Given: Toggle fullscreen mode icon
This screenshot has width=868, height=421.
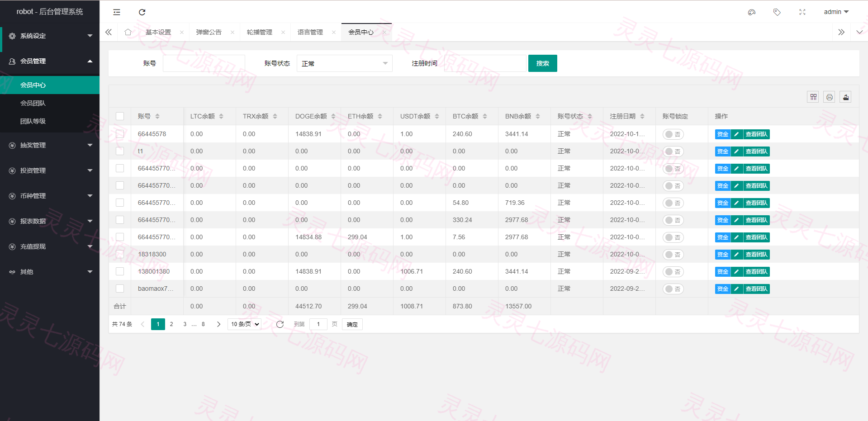Looking at the screenshot, I should [802, 12].
